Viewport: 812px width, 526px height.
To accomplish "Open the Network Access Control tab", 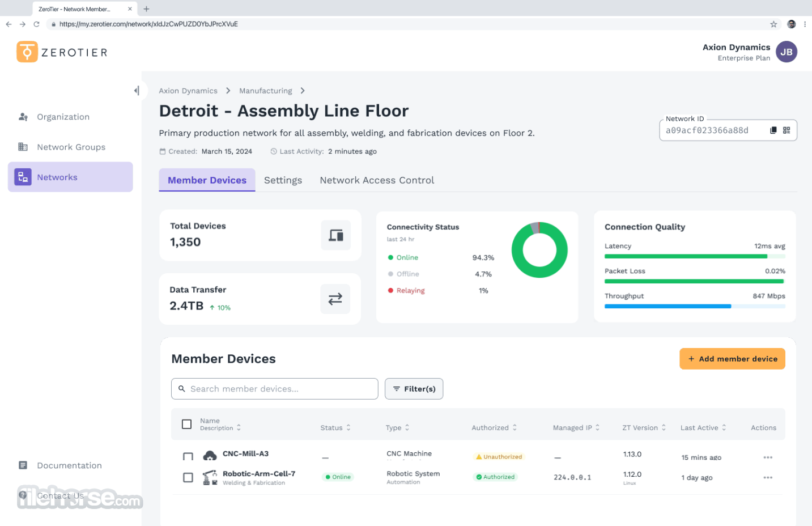I will (x=377, y=180).
